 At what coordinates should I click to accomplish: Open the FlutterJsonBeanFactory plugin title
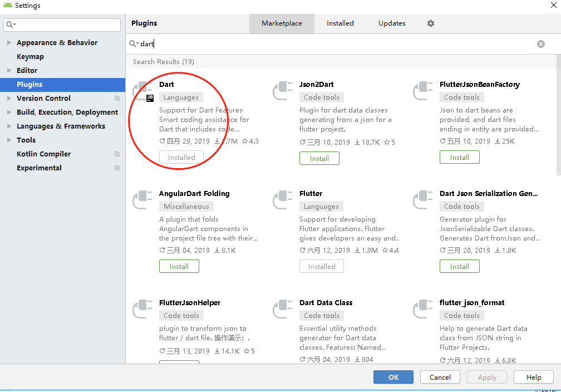pos(479,85)
